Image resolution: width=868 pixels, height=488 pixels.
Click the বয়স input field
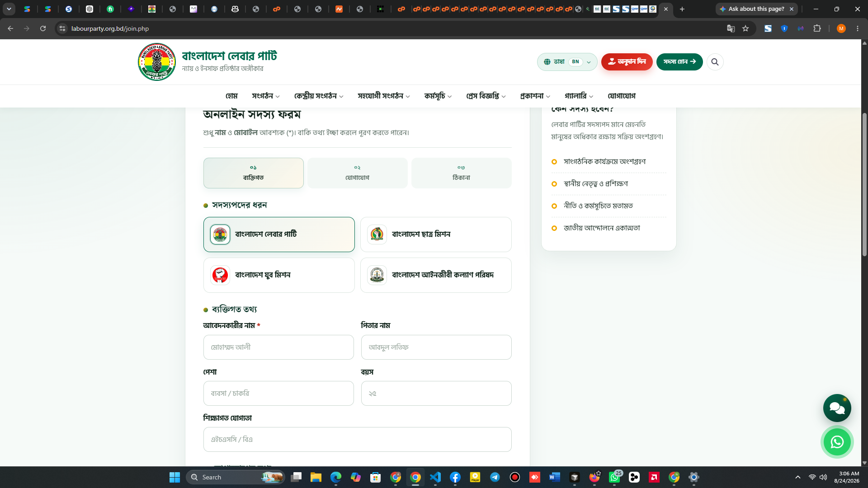coord(436,394)
